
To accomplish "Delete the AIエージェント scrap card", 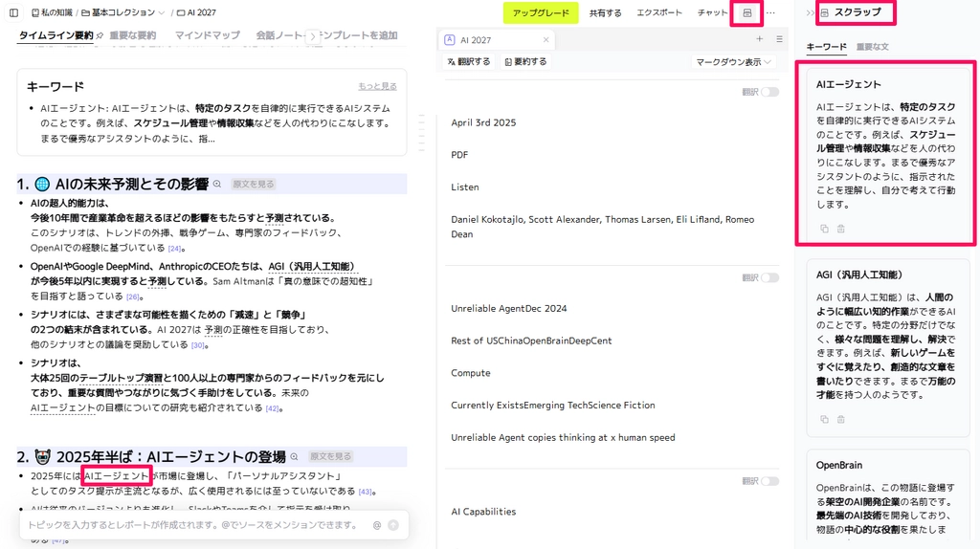I will coord(841,229).
